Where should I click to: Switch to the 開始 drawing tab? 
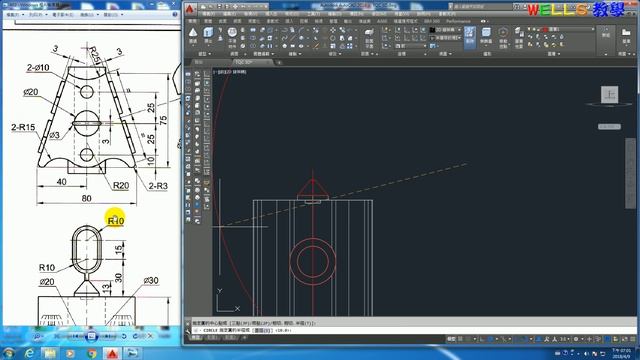coord(199,62)
